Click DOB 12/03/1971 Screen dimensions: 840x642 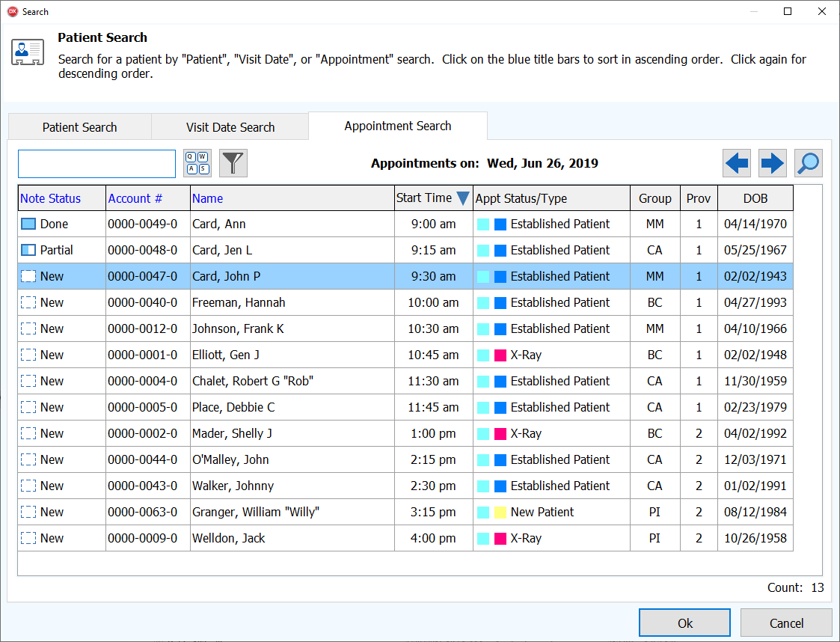755,459
